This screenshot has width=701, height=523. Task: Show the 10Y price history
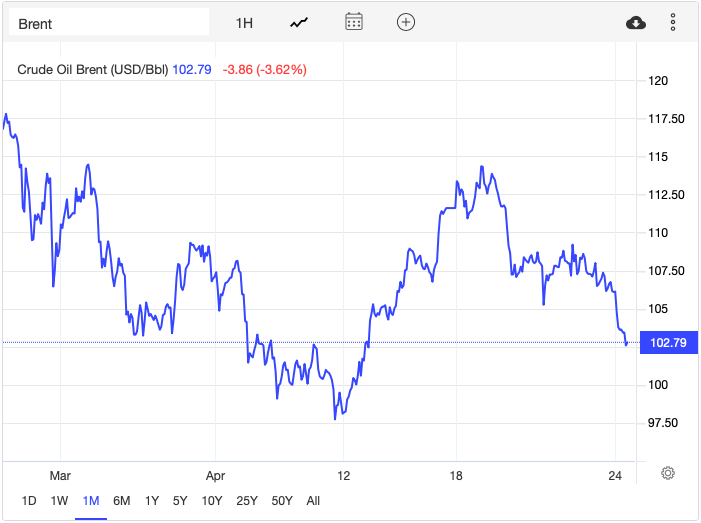(x=212, y=500)
